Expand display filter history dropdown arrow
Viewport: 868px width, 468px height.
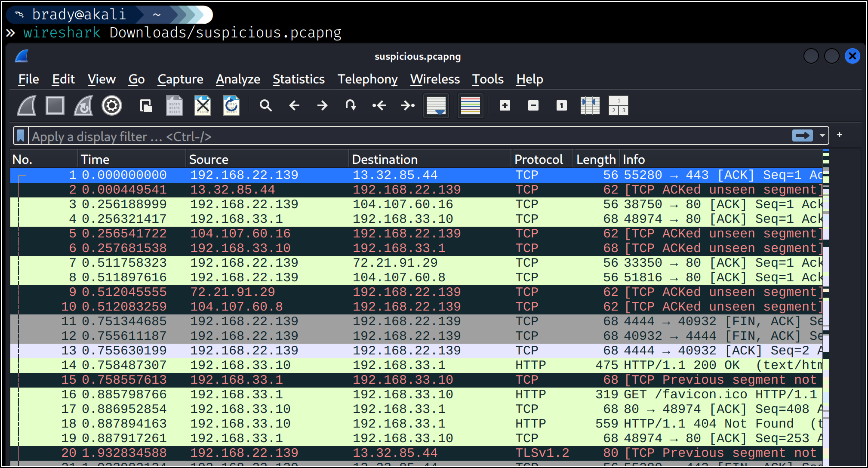(x=822, y=135)
